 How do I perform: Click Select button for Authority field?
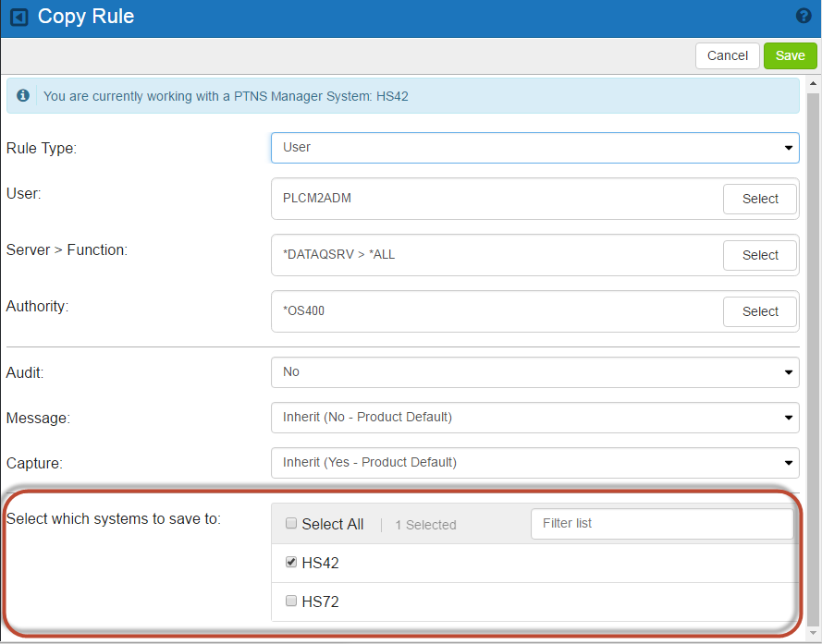tap(760, 311)
